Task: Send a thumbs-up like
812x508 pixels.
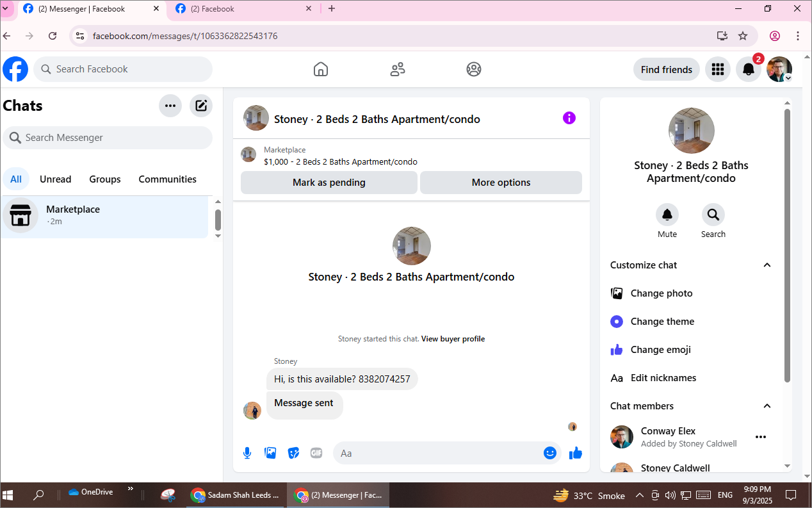Action: (576, 453)
